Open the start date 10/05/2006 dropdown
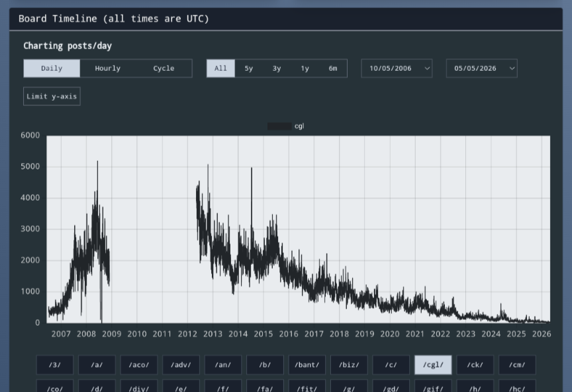Image resolution: width=572 pixels, height=392 pixels. pos(397,68)
